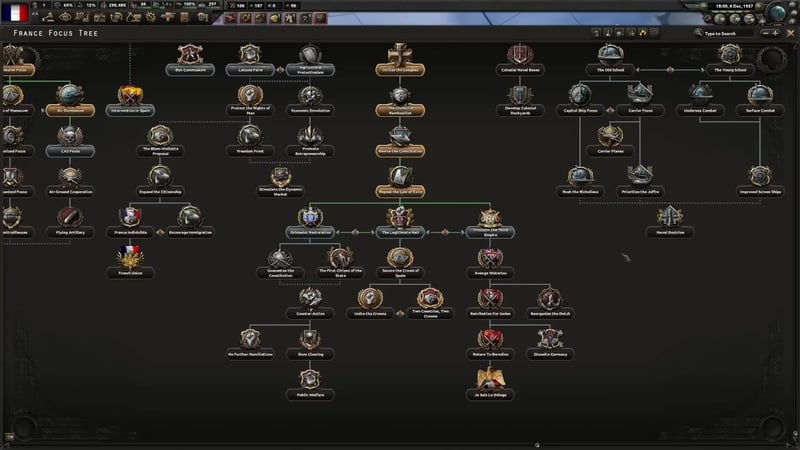This screenshot has height=450, width=800.
Task: Open the gavel Decisions icon in top bar
Action: click(48, 18)
